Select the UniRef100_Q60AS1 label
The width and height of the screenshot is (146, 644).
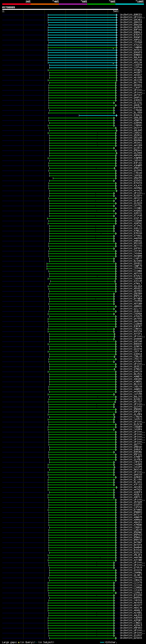(x=131, y=85)
